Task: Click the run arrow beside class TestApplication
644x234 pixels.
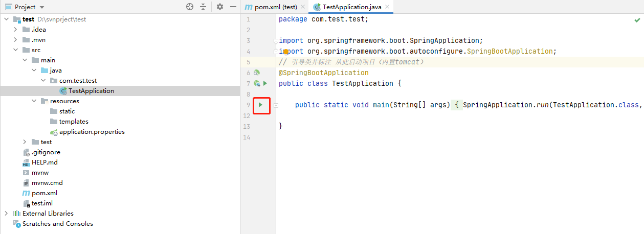Action: coord(265,83)
